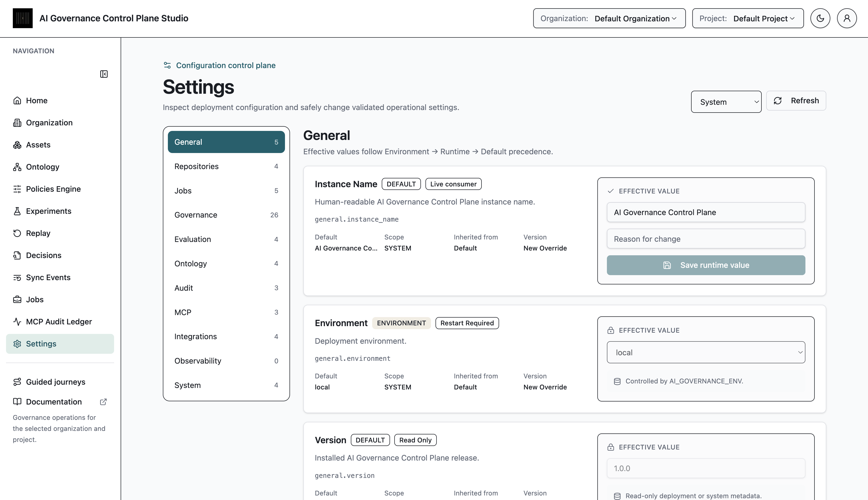The height and width of the screenshot is (500, 868).
Task: Go to Home in the navigation
Action: [60, 101]
